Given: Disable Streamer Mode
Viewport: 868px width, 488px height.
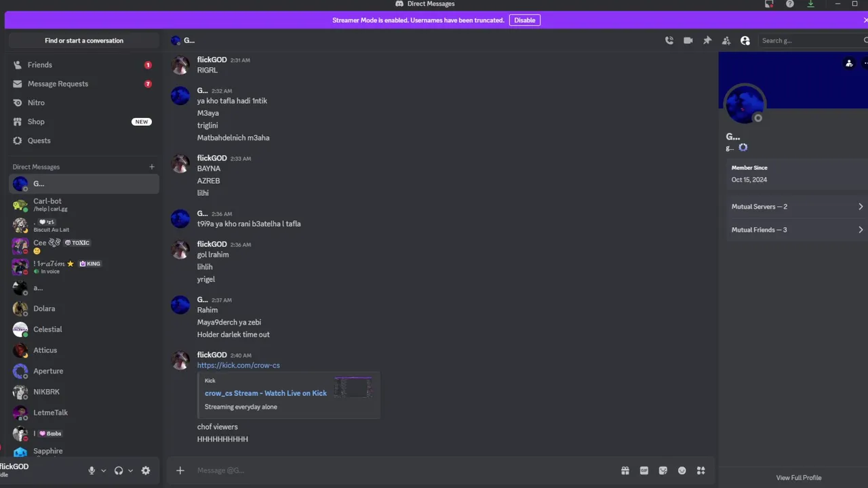Looking at the screenshot, I should 524,20.
